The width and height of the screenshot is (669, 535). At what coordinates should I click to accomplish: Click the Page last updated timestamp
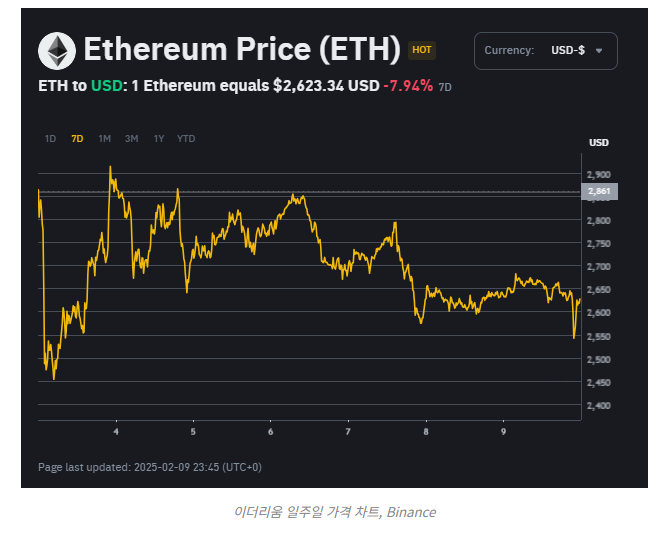click(150, 467)
